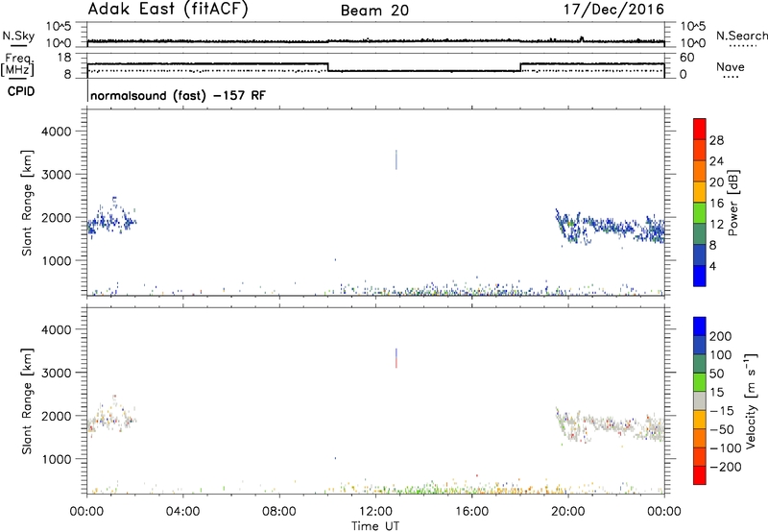Click the frequency step-up near 18:00 UT
Image resolution: width=768 pixels, height=532 pixels.
(520, 67)
